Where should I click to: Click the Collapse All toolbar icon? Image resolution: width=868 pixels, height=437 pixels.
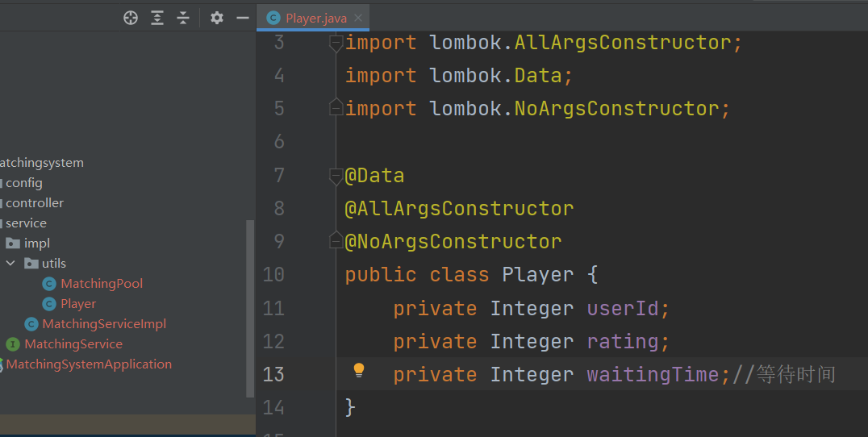click(183, 18)
